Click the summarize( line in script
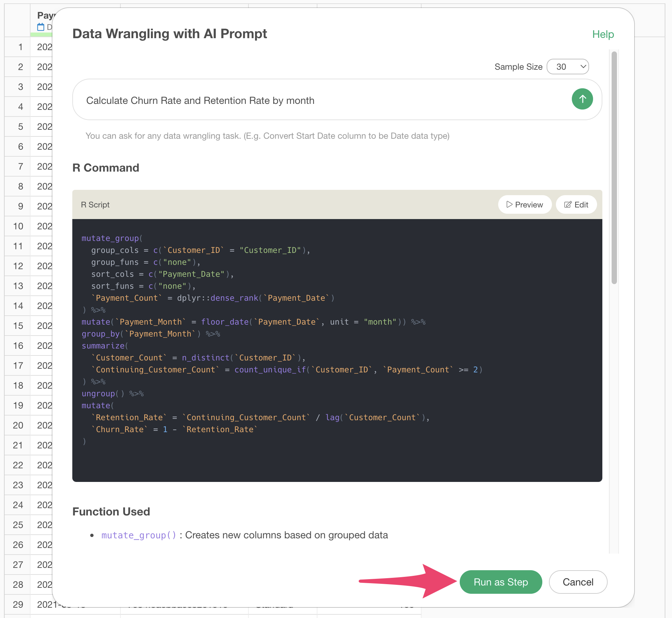 105,346
